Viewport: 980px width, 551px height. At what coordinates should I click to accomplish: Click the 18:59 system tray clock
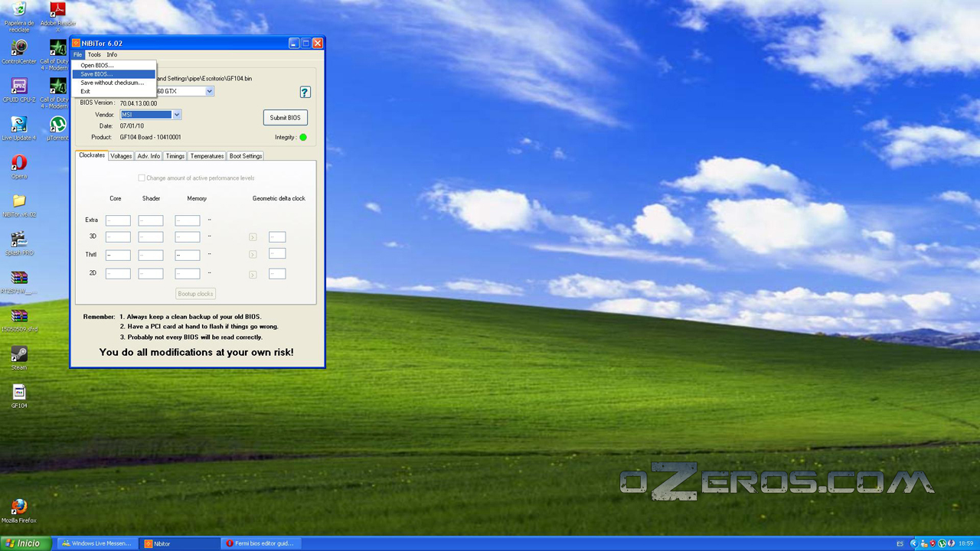[x=966, y=543]
